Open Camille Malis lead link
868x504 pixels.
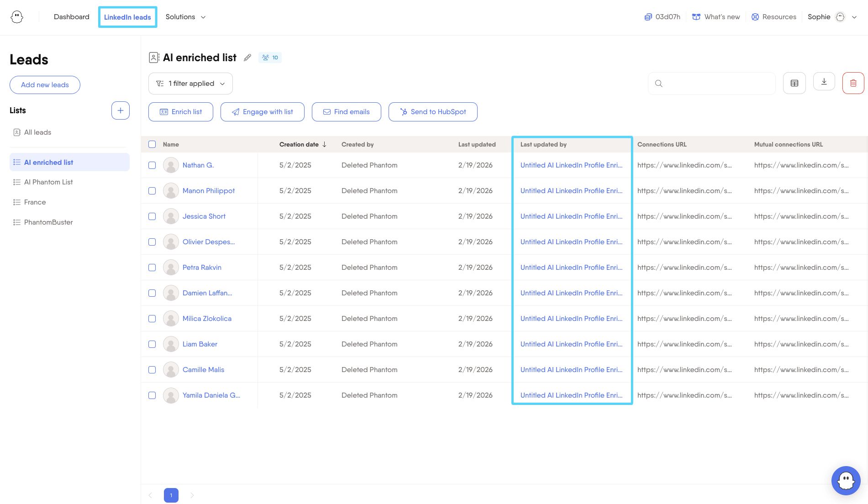pyautogui.click(x=204, y=370)
